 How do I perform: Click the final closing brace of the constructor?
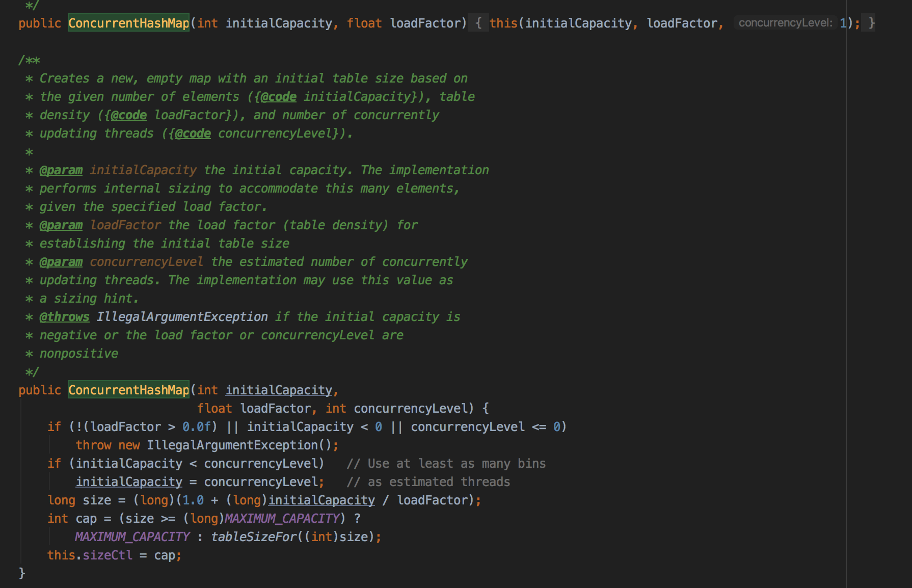coord(22,573)
